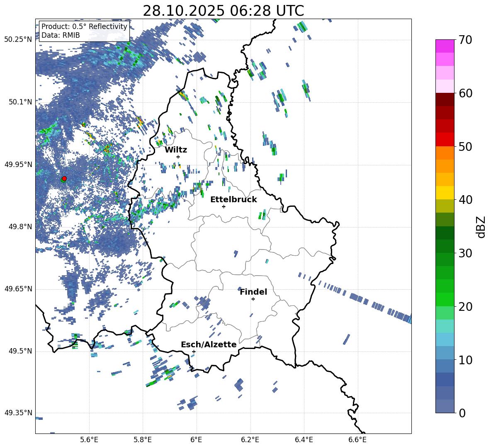Image resolution: width=491 pixels, height=448 pixels.
Task: Pick the bright red swatch above 50 dBZ
Action: [445, 139]
